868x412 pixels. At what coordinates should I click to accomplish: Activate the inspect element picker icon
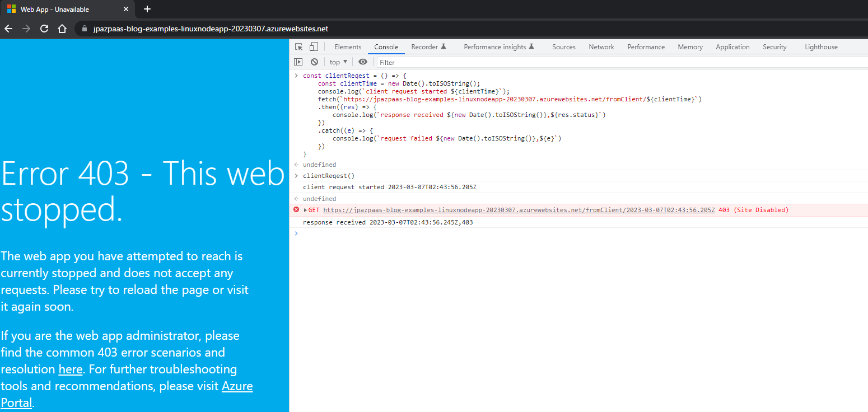tap(299, 47)
